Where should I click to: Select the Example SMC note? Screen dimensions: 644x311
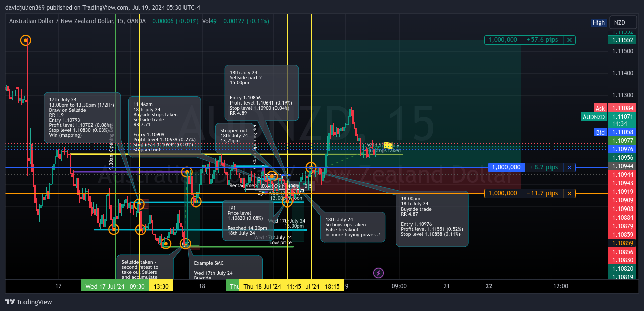click(225, 268)
